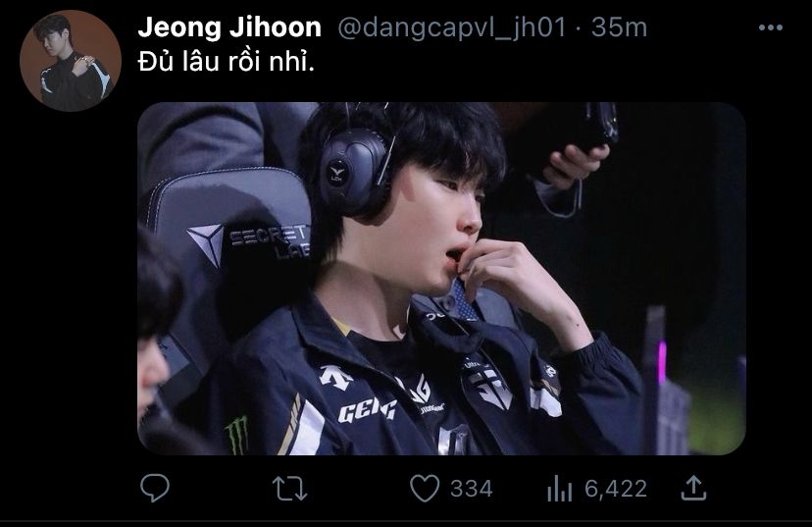Open the @dangcapvl_jh01 handle link
Screen dimensions: 812x527
(451, 26)
